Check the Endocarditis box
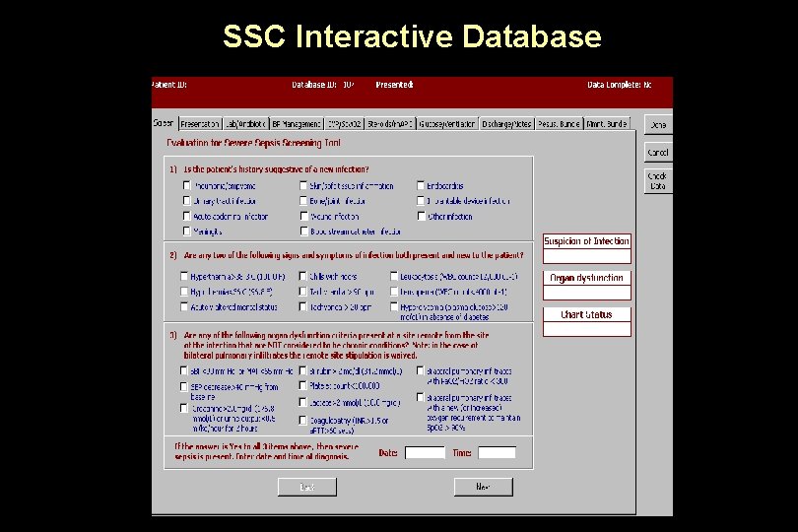 point(421,186)
